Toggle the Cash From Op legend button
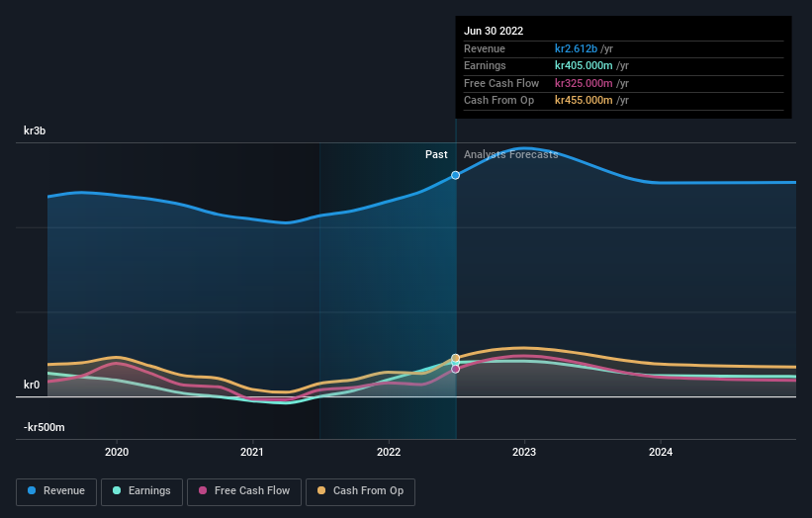Viewport: 812px width, 518px height. 360,491
